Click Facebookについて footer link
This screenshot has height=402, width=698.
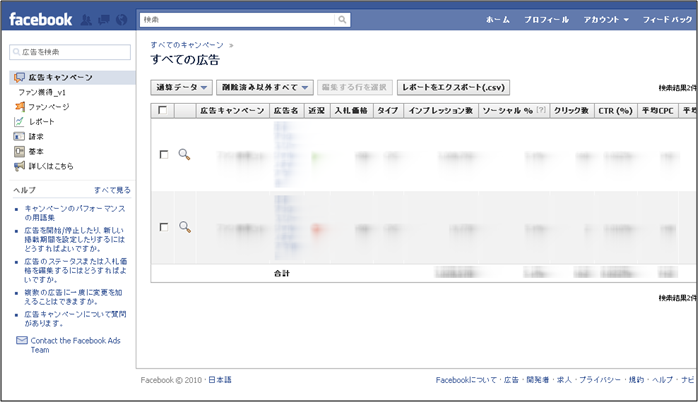pos(466,380)
